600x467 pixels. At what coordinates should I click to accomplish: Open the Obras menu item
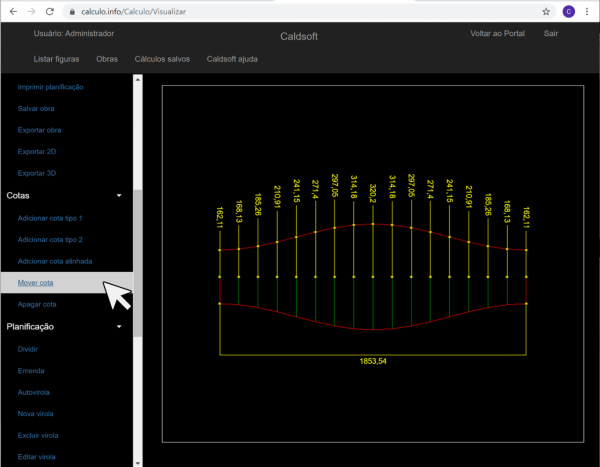pyautogui.click(x=107, y=59)
